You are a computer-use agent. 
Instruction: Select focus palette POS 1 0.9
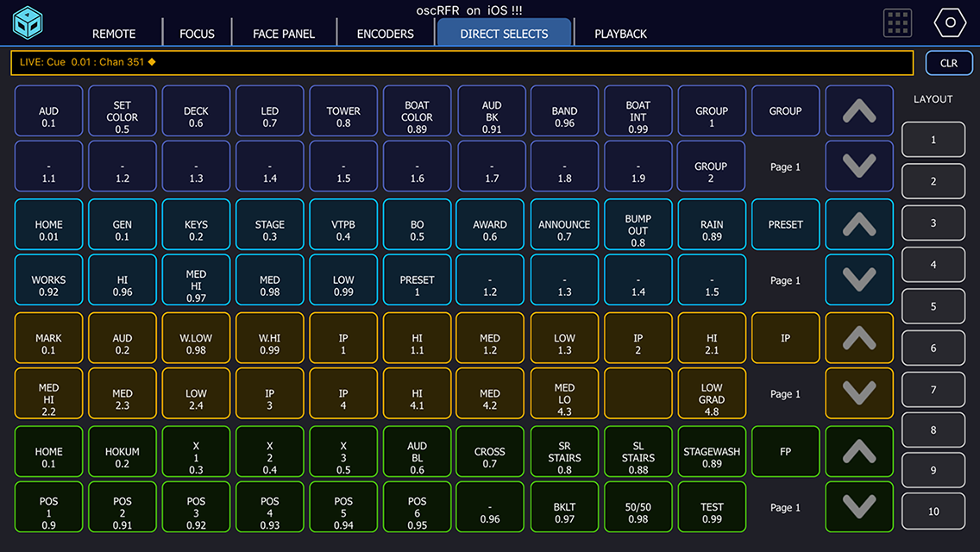(49, 507)
